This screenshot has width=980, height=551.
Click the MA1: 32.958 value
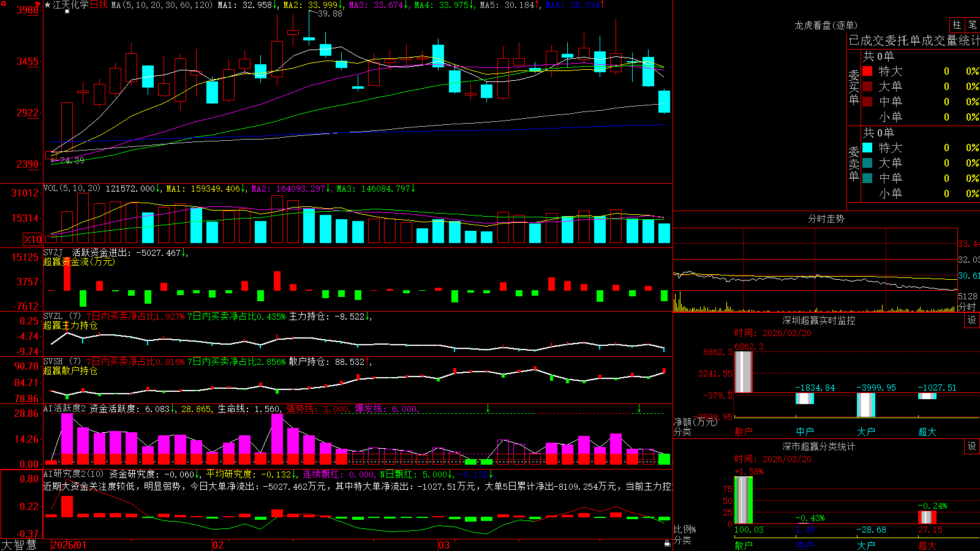tap(246, 5)
